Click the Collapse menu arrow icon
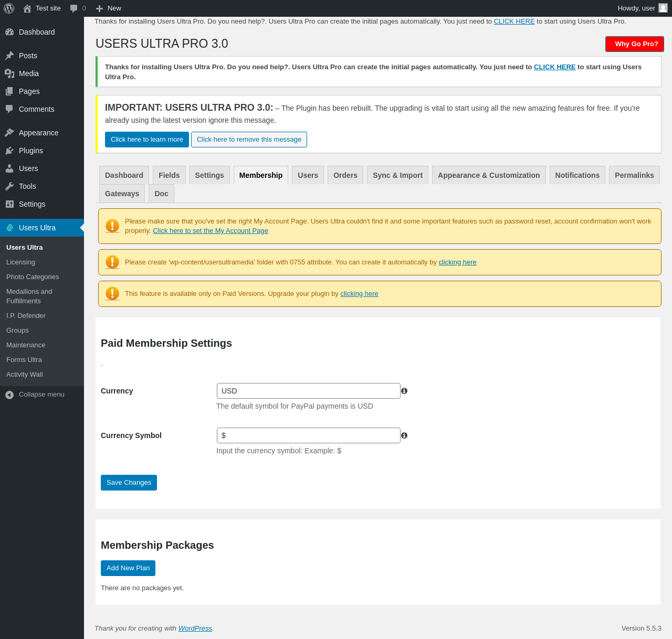 (x=9, y=395)
